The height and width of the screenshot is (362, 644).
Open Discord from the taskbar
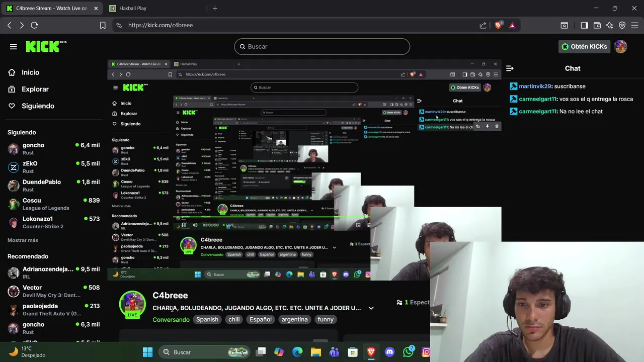389,352
